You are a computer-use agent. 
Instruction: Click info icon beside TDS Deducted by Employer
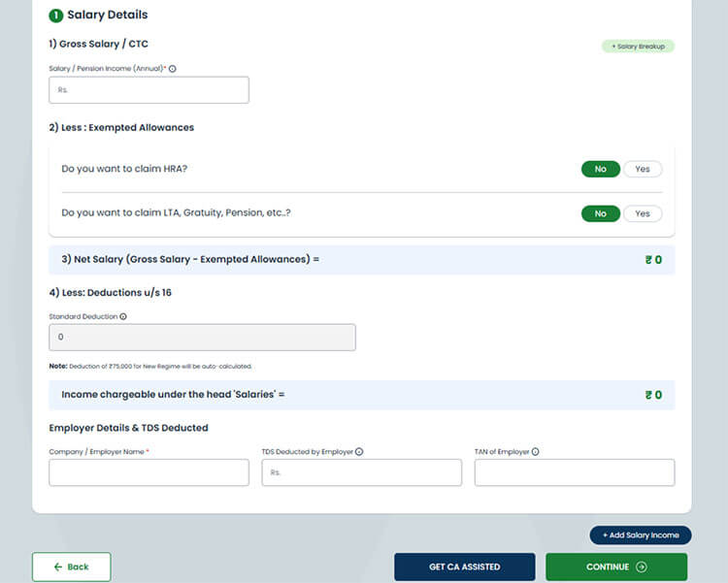(x=359, y=452)
